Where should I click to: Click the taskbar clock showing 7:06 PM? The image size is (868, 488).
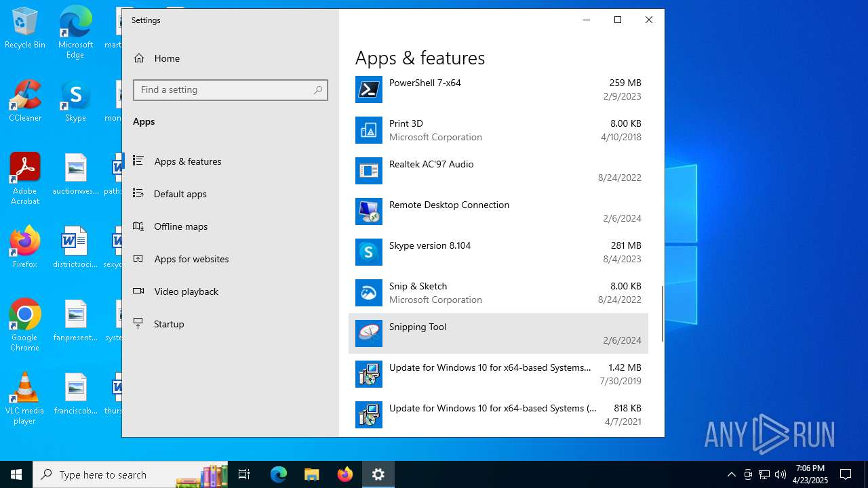(810, 474)
